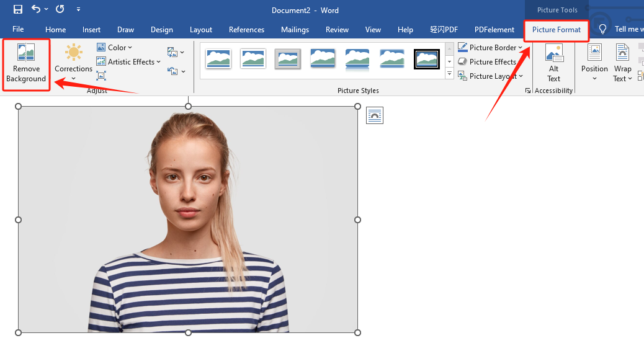Switch to the Review tab
Image resolution: width=644 pixels, height=351 pixels.
tap(337, 30)
